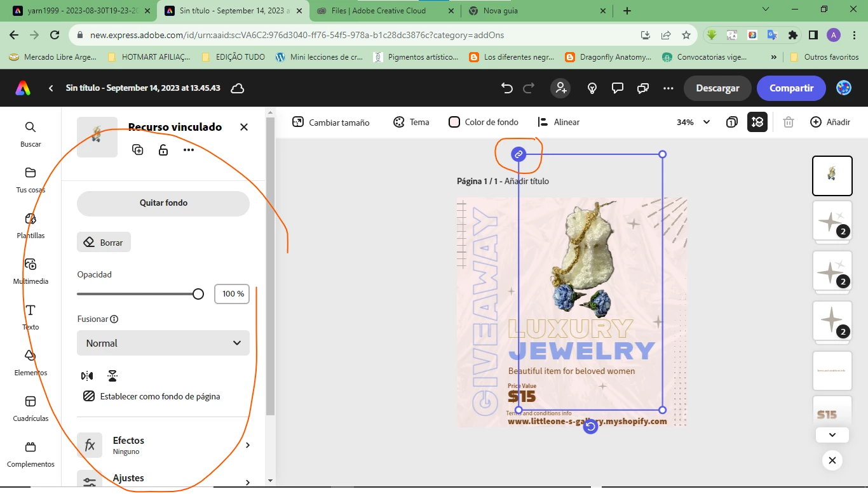Open Tus cosas in sidebar

click(31, 180)
